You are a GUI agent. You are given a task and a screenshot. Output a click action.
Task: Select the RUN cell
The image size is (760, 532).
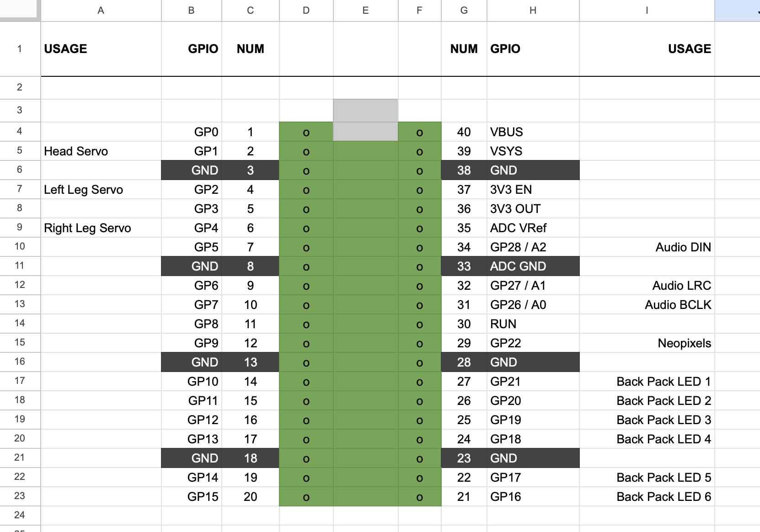pos(533,324)
